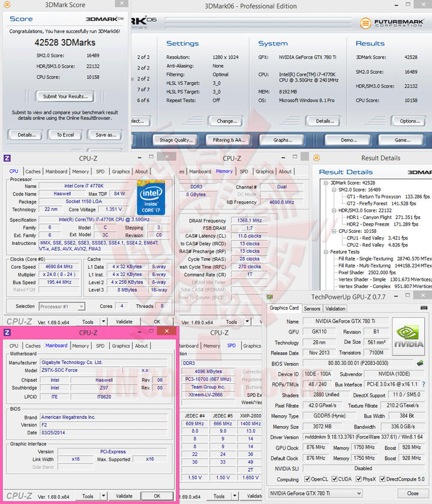432x504 pixels.
Task: Click the GPU-Z Name field NVIDIA GeForce GTX 780 Ti
Action: pyautogui.click(x=345, y=321)
